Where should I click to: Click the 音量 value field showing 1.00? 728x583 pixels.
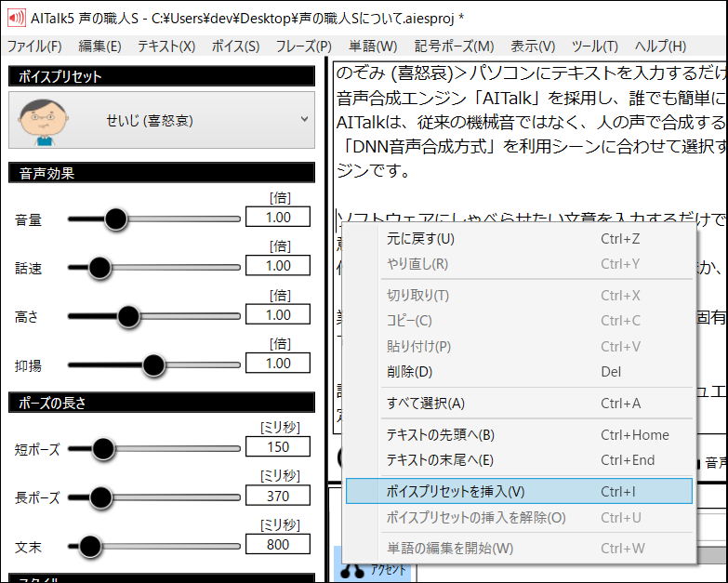(x=278, y=217)
